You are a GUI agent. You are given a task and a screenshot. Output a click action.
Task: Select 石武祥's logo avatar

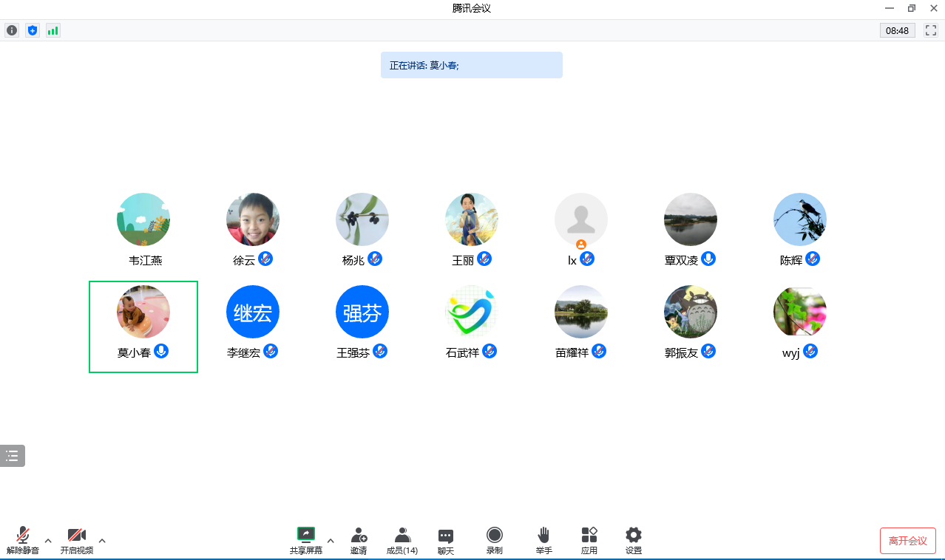(x=472, y=312)
